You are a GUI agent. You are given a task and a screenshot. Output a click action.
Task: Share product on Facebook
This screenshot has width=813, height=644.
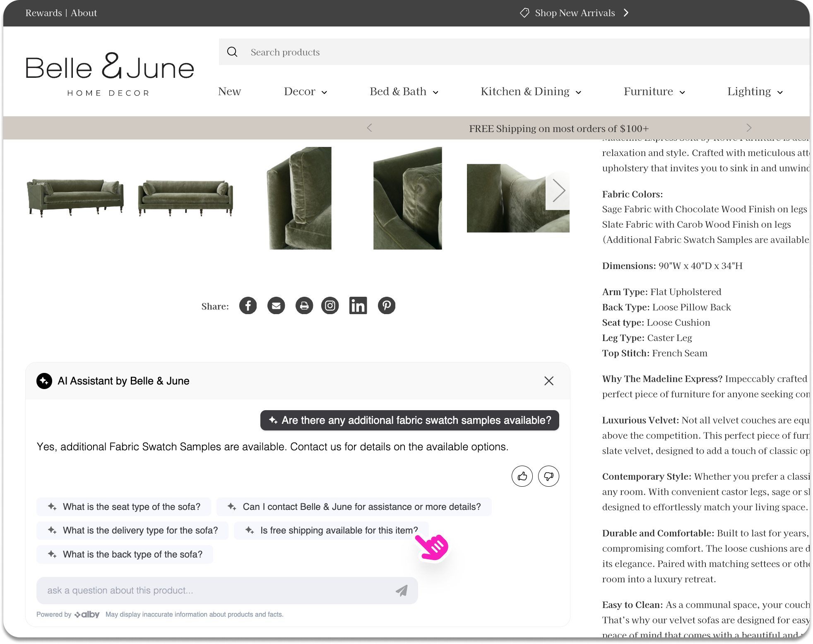click(248, 306)
